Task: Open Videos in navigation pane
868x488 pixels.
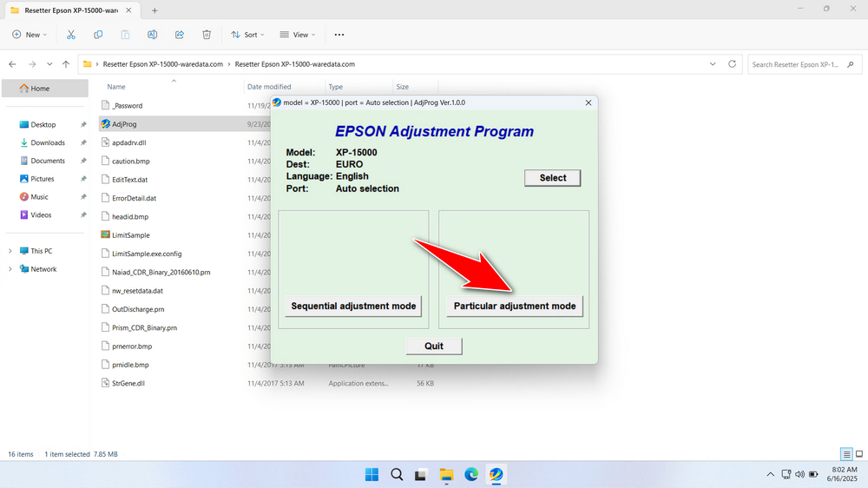Action: click(41, 215)
